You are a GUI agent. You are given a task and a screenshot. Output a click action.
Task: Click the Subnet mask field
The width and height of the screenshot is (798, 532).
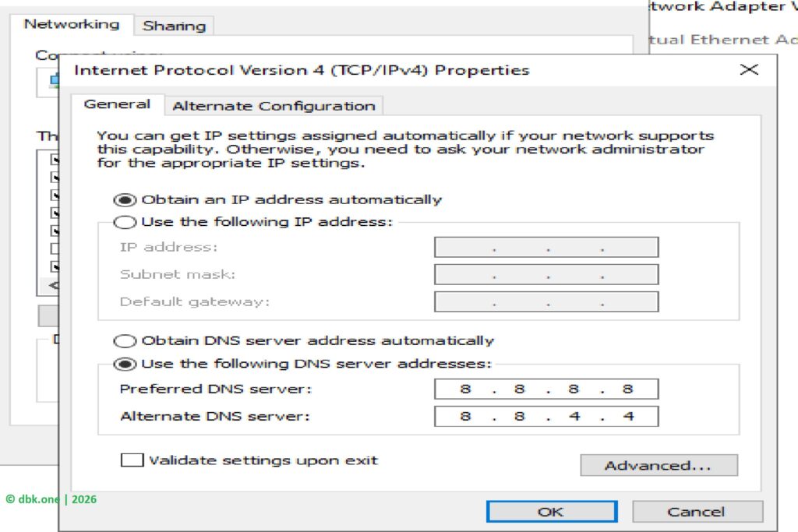click(546, 275)
